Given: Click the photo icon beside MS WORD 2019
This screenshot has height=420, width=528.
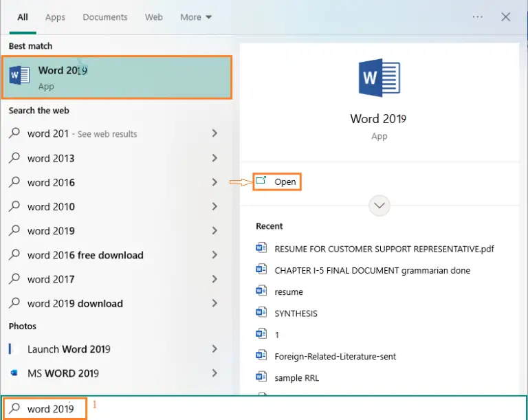Looking at the screenshot, I should point(14,373).
